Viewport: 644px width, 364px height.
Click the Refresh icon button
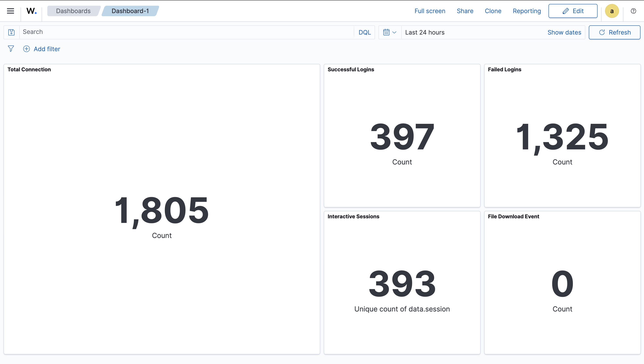(614, 32)
